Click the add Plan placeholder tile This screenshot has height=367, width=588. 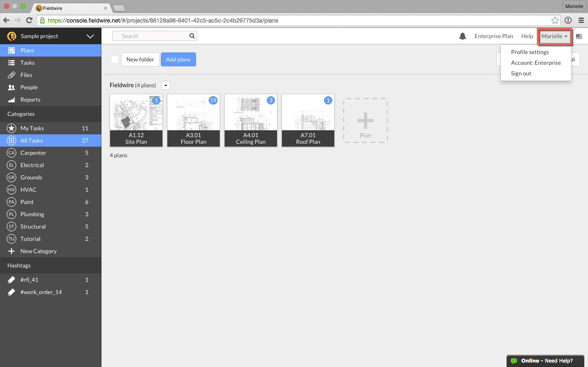(x=365, y=120)
